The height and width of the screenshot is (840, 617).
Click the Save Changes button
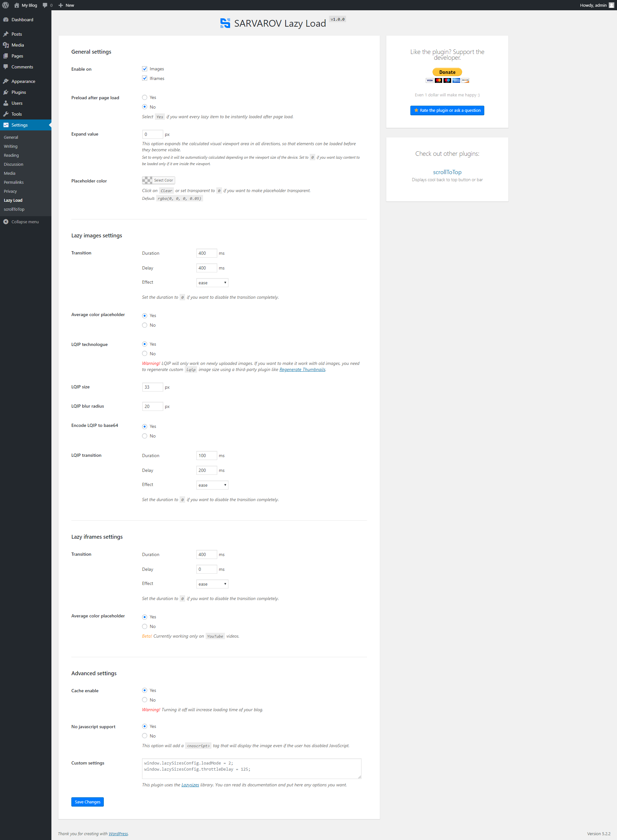(x=87, y=802)
